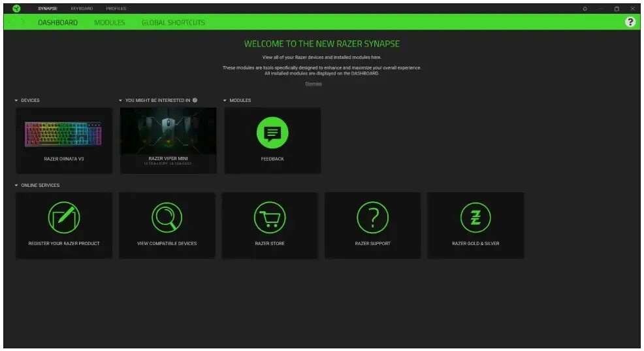644x351 pixels.
Task: Click the Razer Support label
Action: (373, 244)
